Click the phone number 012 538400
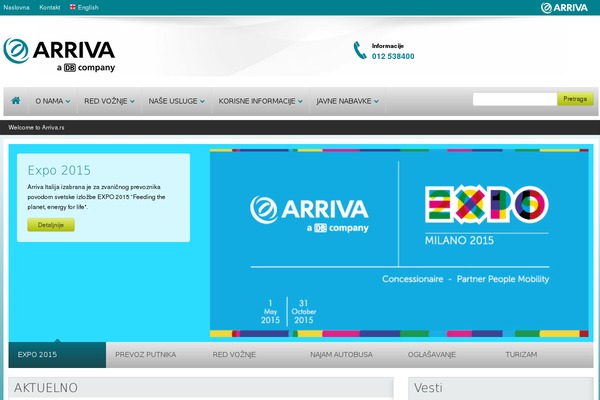 click(393, 56)
